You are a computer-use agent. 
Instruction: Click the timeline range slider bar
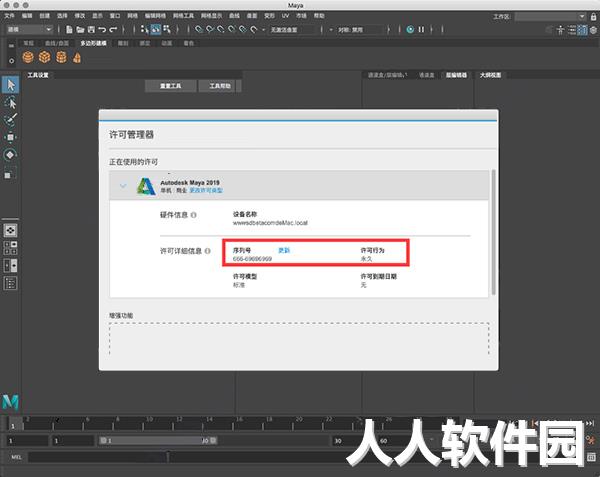pyautogui.click(x=158, y=441)
